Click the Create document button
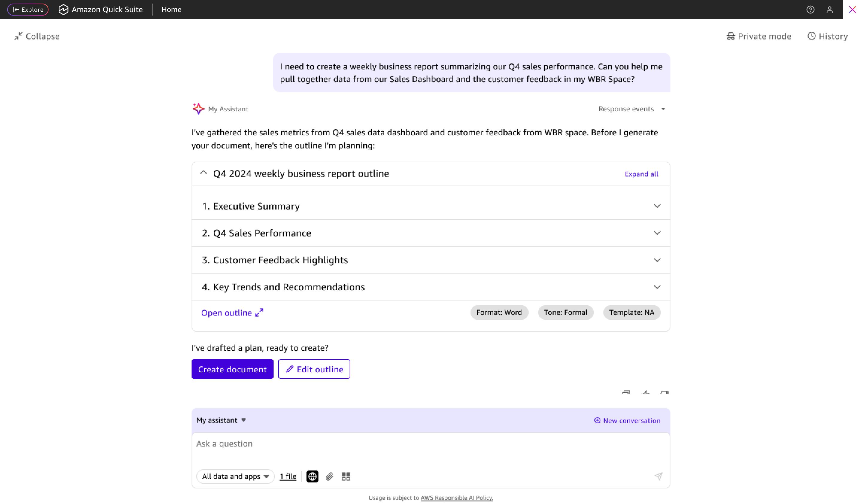The width and height of the screenshot is (862, 504). coord(232,369)
